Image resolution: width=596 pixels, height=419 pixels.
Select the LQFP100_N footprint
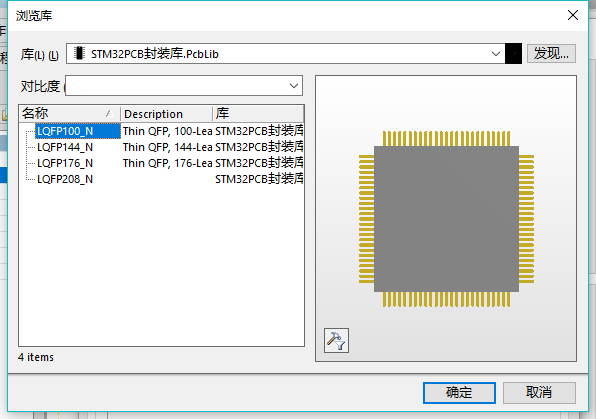65,131
